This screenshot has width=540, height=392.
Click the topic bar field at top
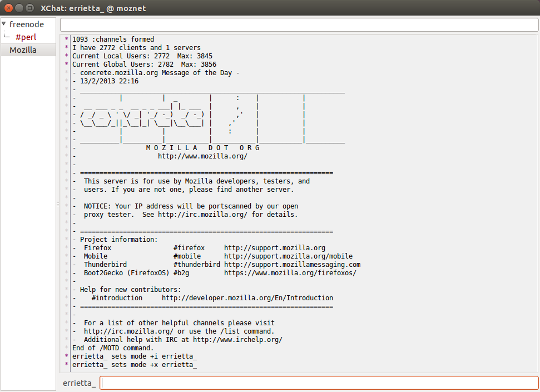pos(299,25)
